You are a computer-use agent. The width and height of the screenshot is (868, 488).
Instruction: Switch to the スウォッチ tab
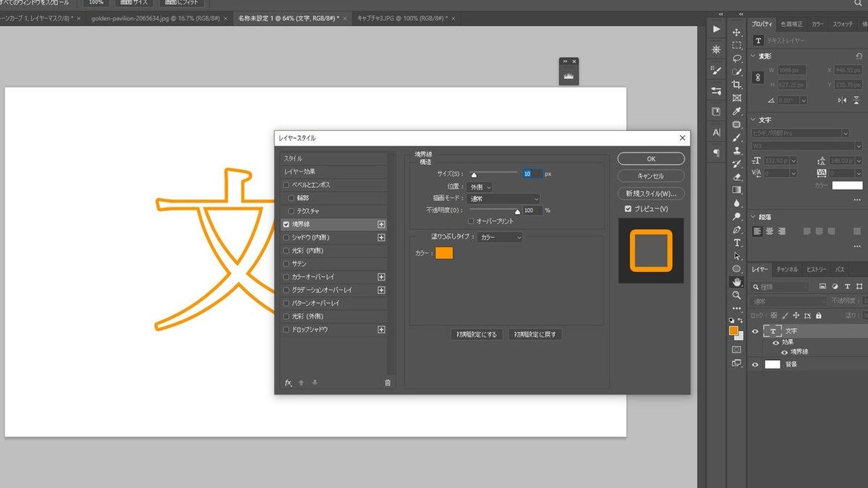[x=843, y=24]
